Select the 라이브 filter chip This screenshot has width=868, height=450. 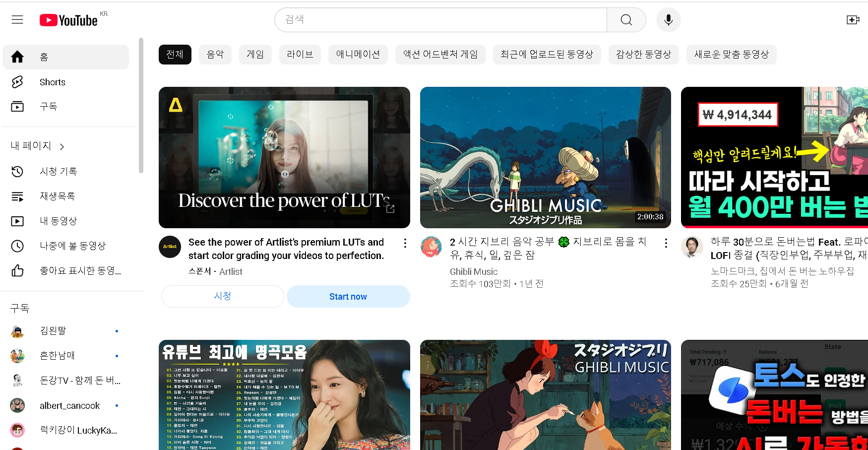coord(300,54)
